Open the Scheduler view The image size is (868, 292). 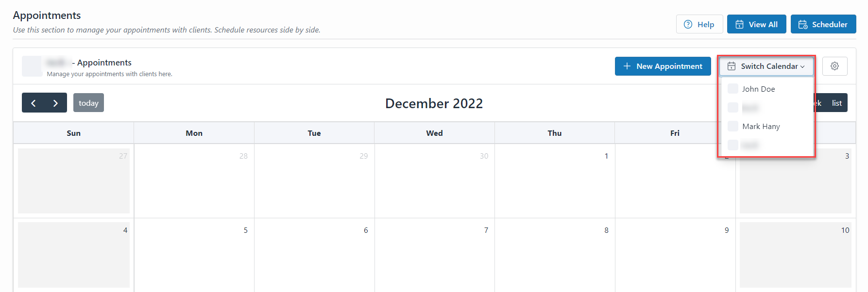pyautogui.click(x=823, y=24)
